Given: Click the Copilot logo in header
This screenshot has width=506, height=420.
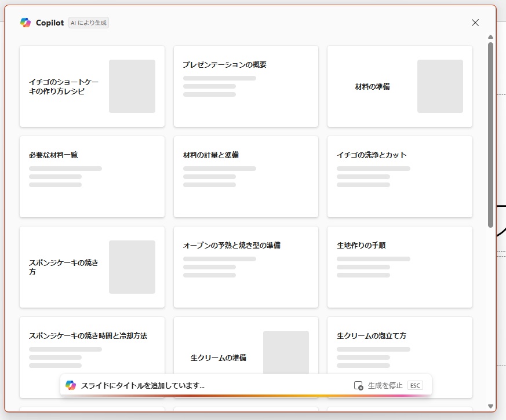Looking at the screenshot, I should pos(26,23).
